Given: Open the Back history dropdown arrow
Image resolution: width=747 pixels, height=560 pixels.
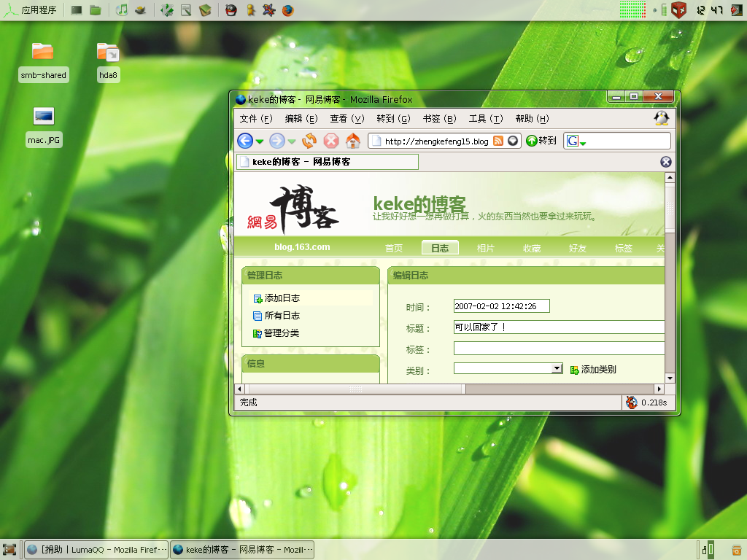Looking at the screenshot, I should 259,141.
